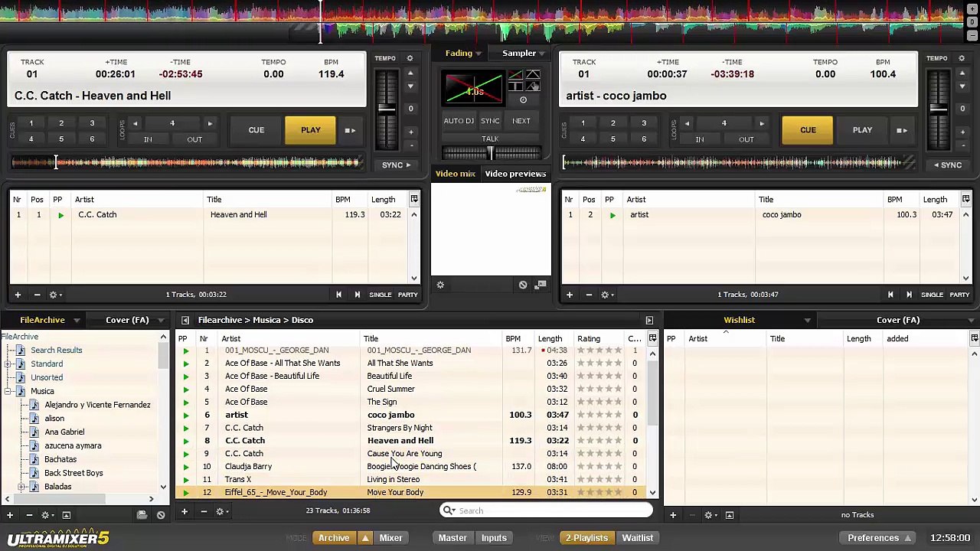
Task: Adjust the left deck tempo slider
Action: 387,110
